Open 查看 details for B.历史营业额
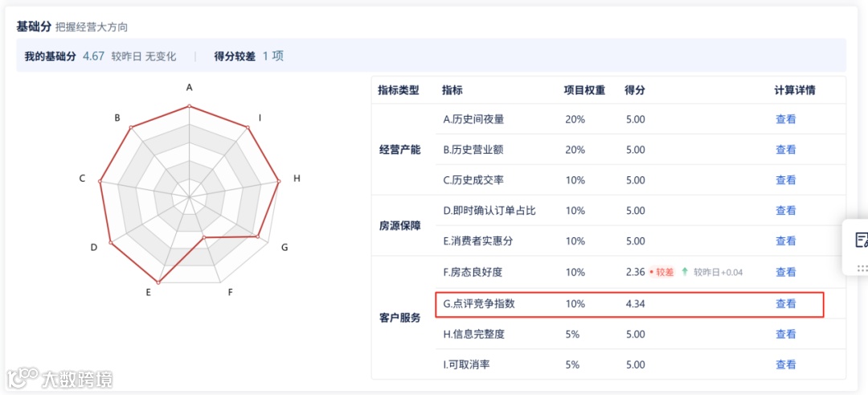Screen dimensions: 868x395 click(x=785, y=150)
